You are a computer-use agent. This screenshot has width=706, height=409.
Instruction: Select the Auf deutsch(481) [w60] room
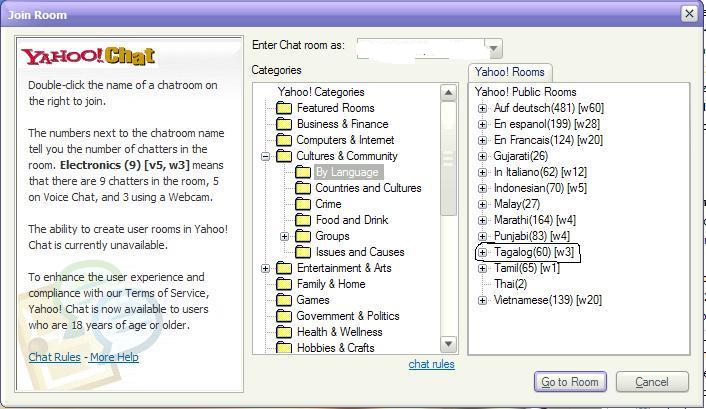pos(548,108)
